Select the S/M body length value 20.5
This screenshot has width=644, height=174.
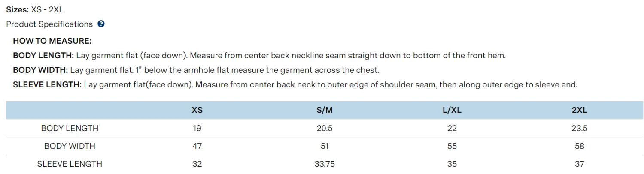[325, 128]
